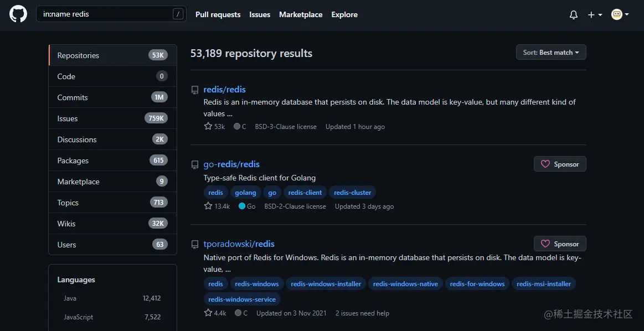Click the search field containing in:name redis
The height and width of the screenshot is (331, 644).
coord(111,14)
